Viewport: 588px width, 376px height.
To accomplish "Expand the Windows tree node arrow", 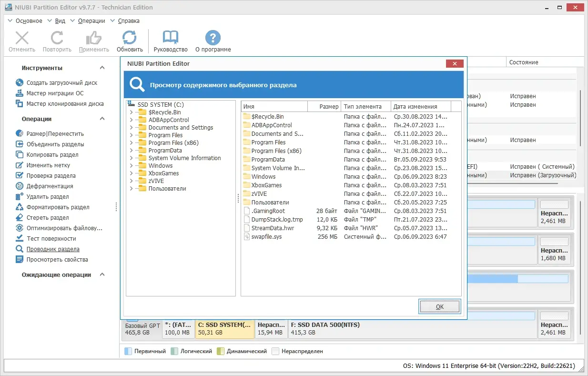I will pyautogui.click(x=132, y=166).
